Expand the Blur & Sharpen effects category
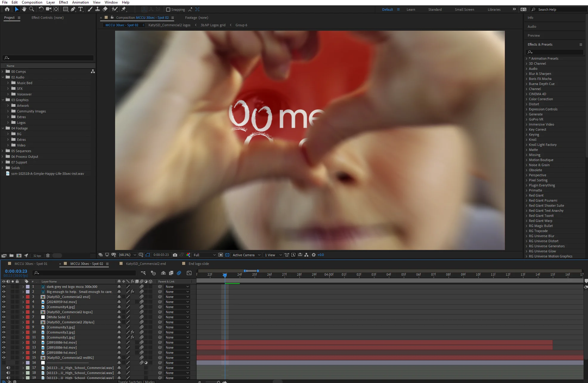The height and width of the screenshot is (383, 588). coord(526,74)
